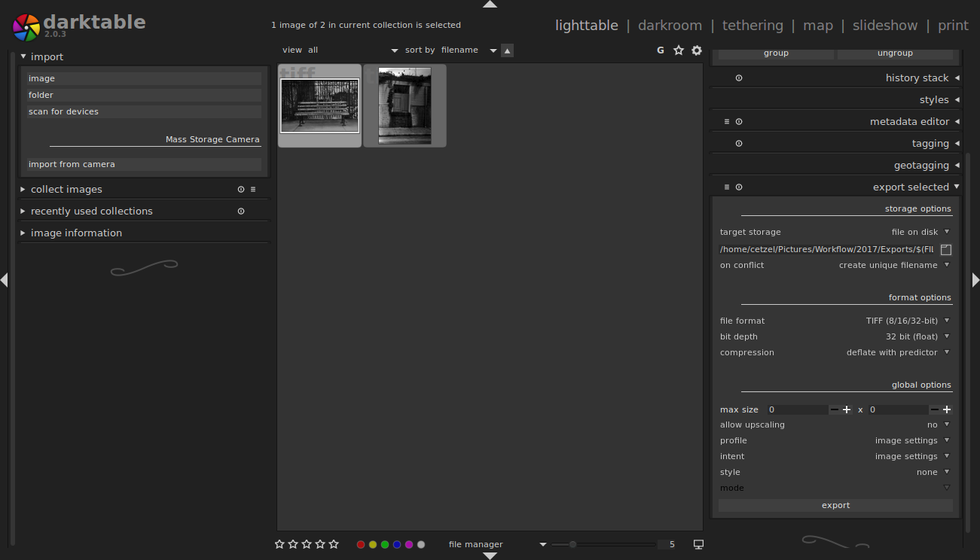
Task: Click import folder button
Action: [144, 95]
